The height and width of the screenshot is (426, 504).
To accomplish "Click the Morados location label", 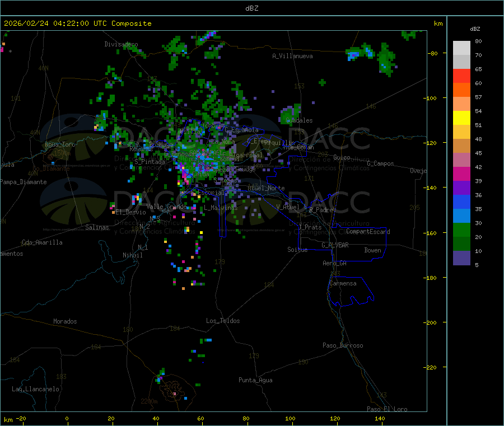I will pyautogui.click(x=65, y=321).
